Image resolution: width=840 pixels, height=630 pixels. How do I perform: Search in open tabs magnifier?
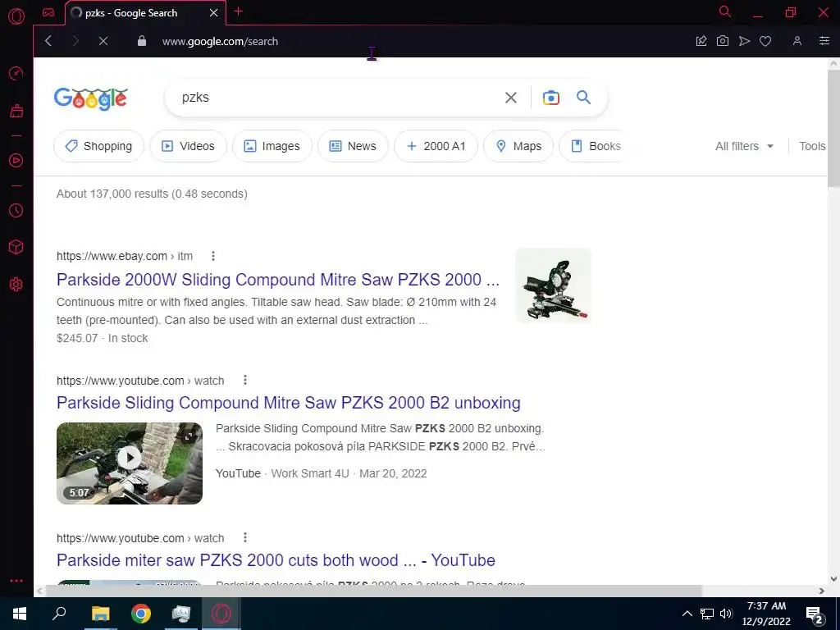pyautogui.click(x=725, y=11)
